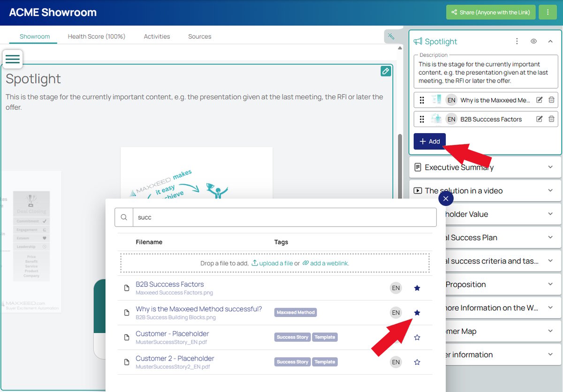Delete the 'Why is the Maxxeed Me...' item
This screenshot has width=563, height=392.
coord(551,100)
